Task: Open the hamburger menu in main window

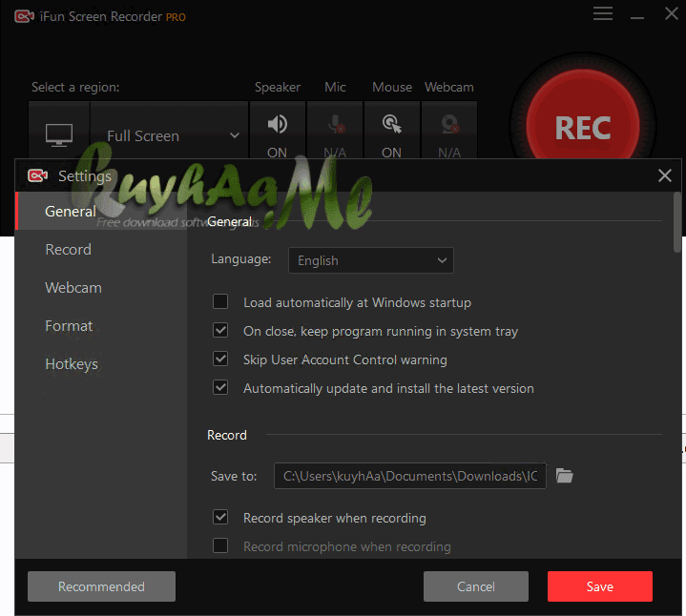Action: tap(602, 13)
